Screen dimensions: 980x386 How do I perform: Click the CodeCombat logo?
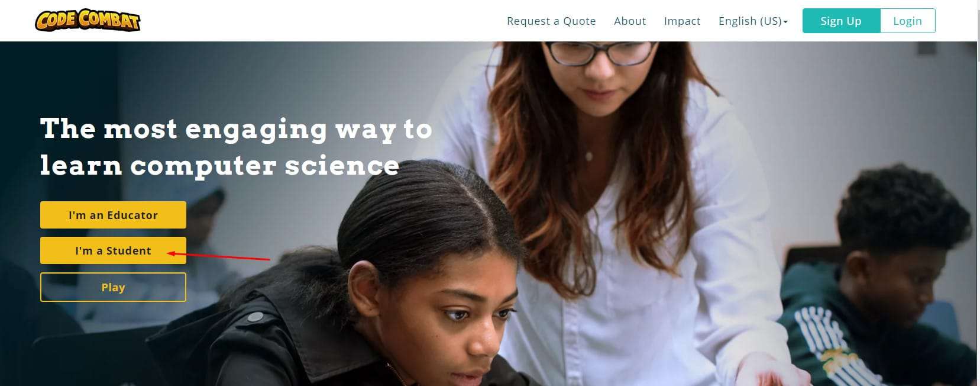click(x=88, y=20)
